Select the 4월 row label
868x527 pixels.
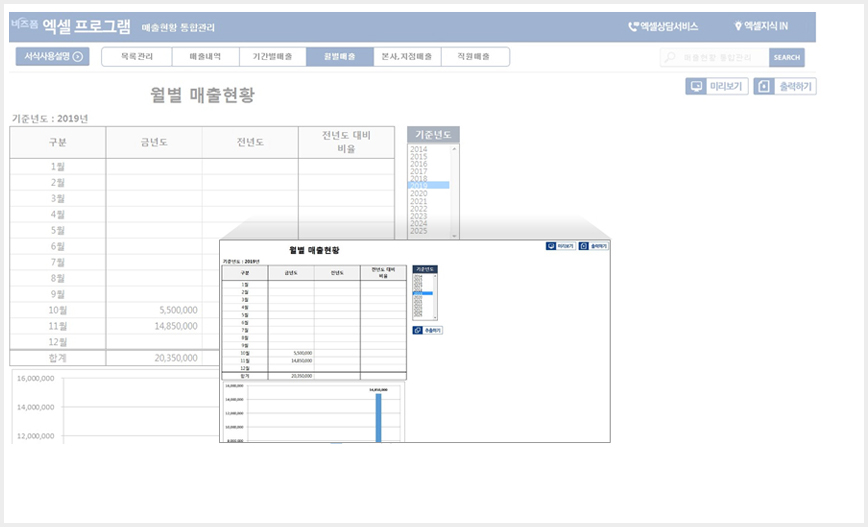coord(58,214)
